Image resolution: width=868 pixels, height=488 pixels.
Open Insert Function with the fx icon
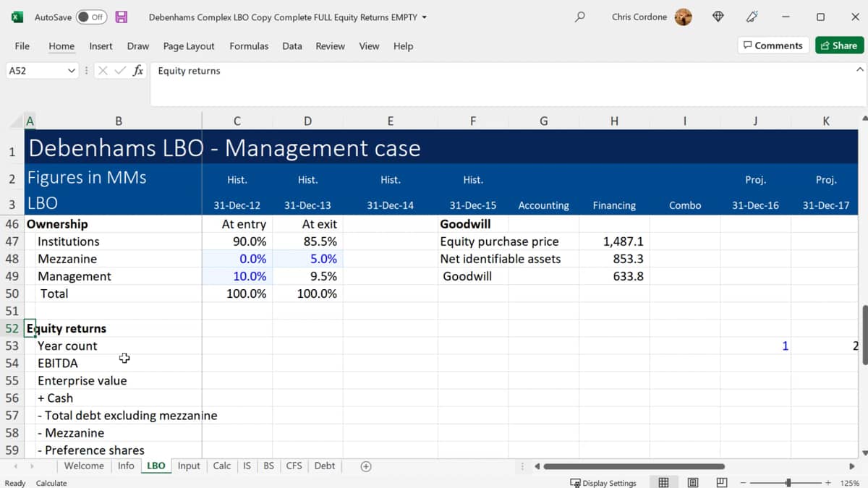137,71
